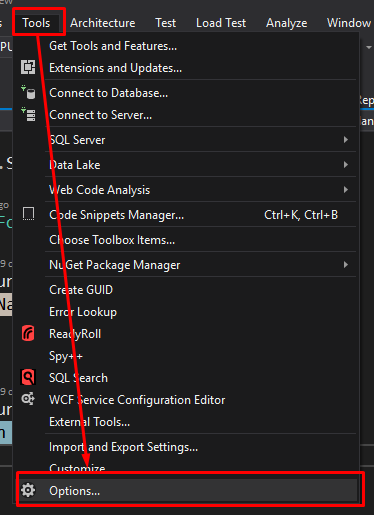Expand the Web Code Analysis arrow
This screenshot has height=515, width=374.
point(346,190)
